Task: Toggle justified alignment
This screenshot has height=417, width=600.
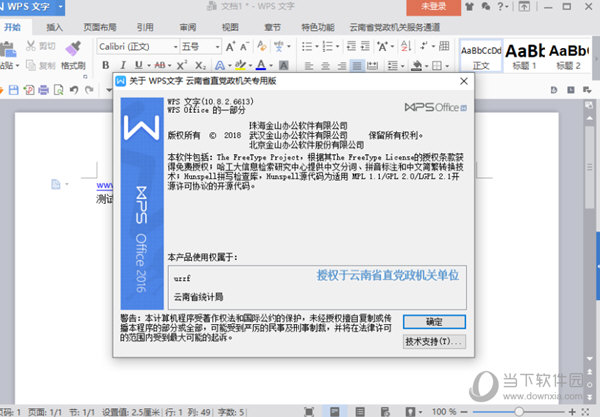Action: pyautogui.click(x=357, y=66)
